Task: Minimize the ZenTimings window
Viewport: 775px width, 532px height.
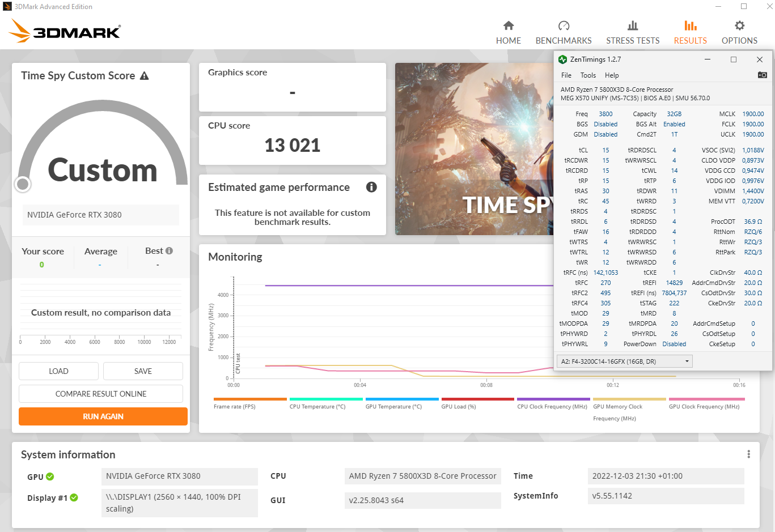Action: click(708, 59)
